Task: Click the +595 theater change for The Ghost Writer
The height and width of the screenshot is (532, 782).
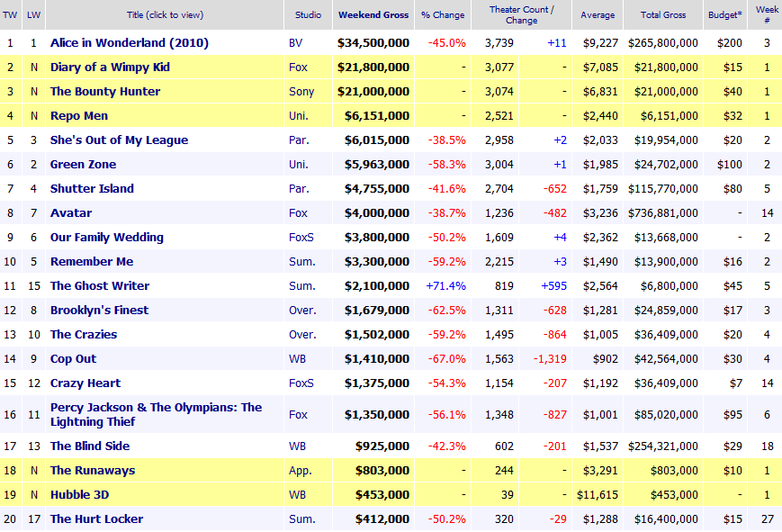Action: pos(554,286)
